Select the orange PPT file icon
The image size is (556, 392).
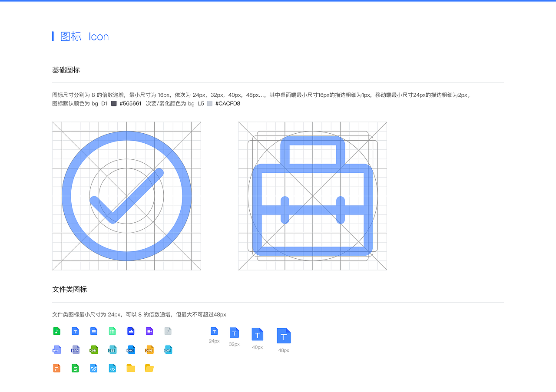click(56, 368)
